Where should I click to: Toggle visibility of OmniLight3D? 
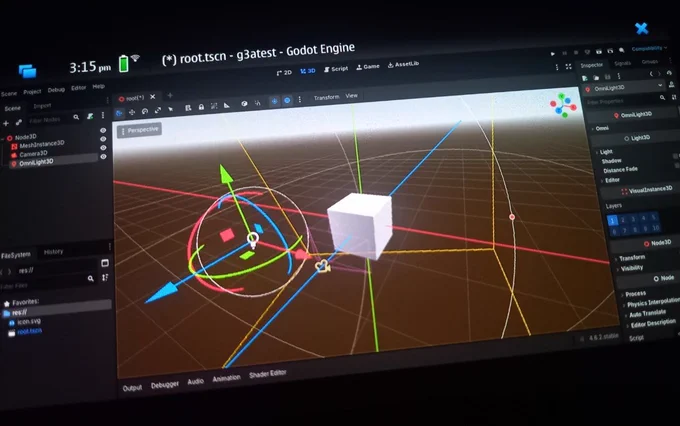[x=103, y=156]
